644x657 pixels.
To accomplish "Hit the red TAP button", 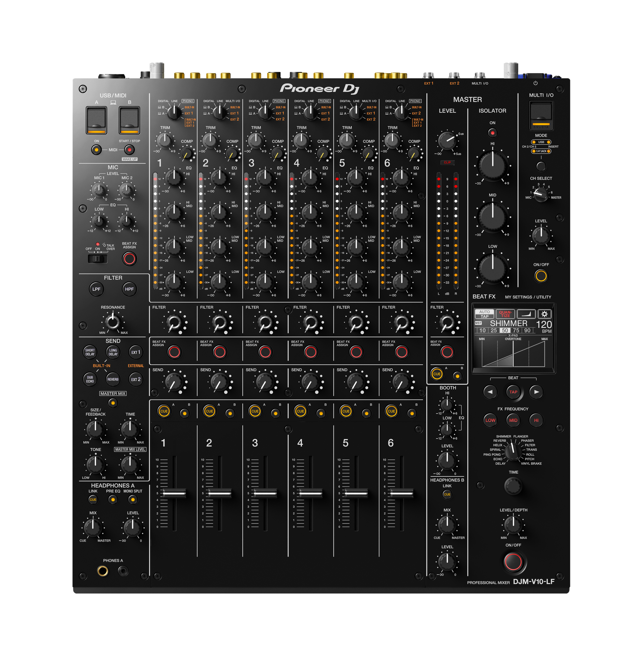I will (x=513, y=392).
